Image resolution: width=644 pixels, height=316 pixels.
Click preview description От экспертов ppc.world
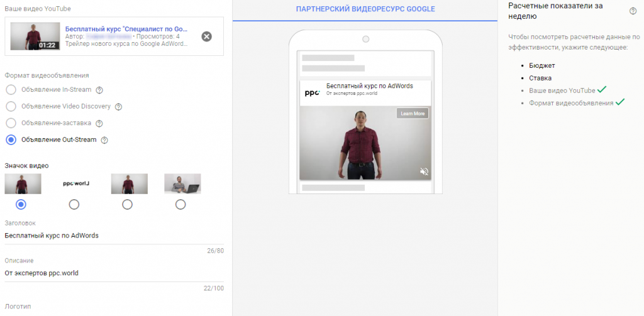click(x=352, y=94)
